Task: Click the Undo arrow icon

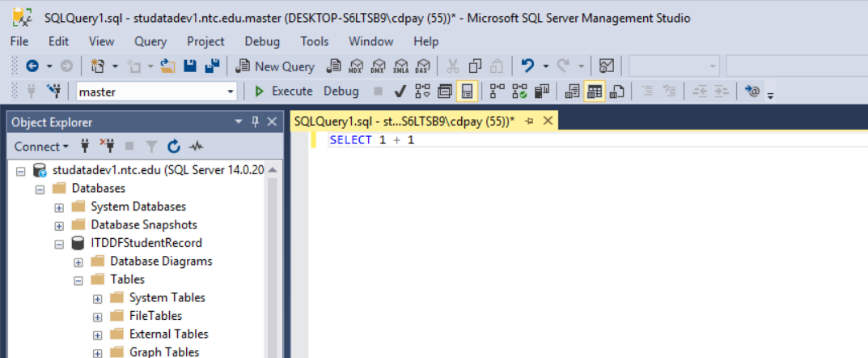Action: click(x=527, y=66)
